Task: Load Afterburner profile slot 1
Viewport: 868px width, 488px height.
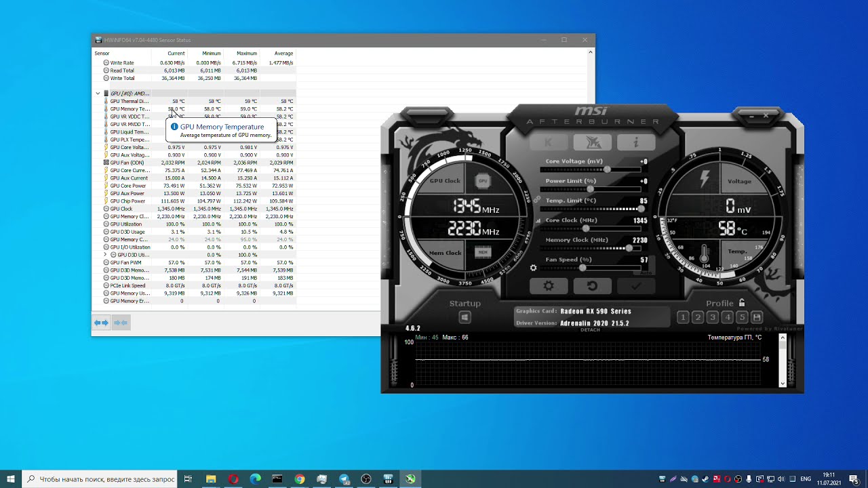Action: (x=683, y=317)
